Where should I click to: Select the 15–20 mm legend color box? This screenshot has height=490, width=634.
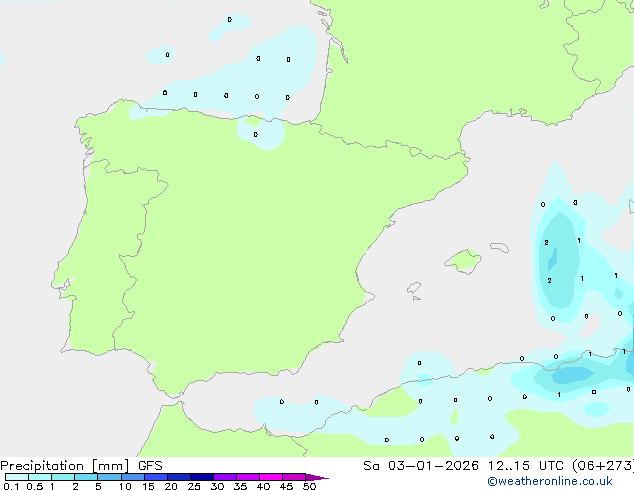(x=156, y=477)
